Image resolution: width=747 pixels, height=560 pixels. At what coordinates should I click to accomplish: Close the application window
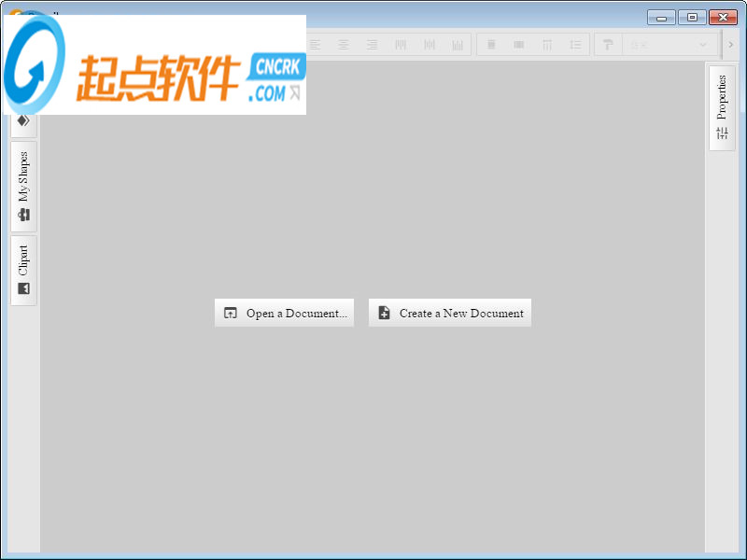pos(723,18)
